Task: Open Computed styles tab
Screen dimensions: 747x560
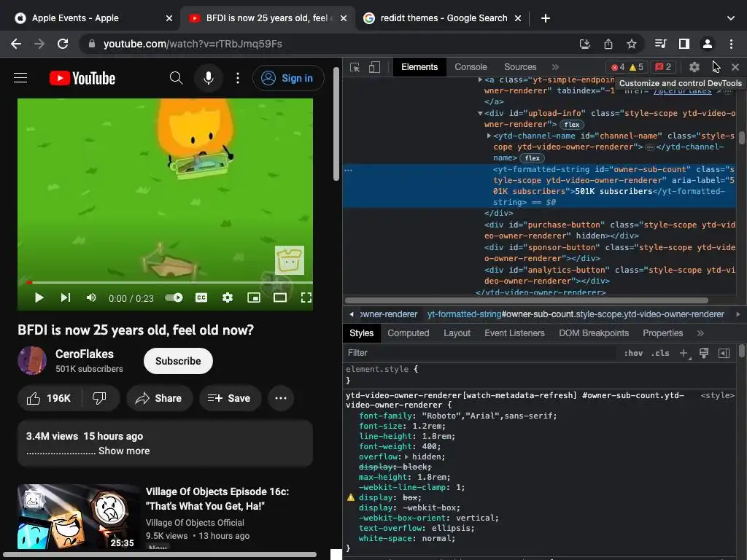Action: tap(409, 333)
